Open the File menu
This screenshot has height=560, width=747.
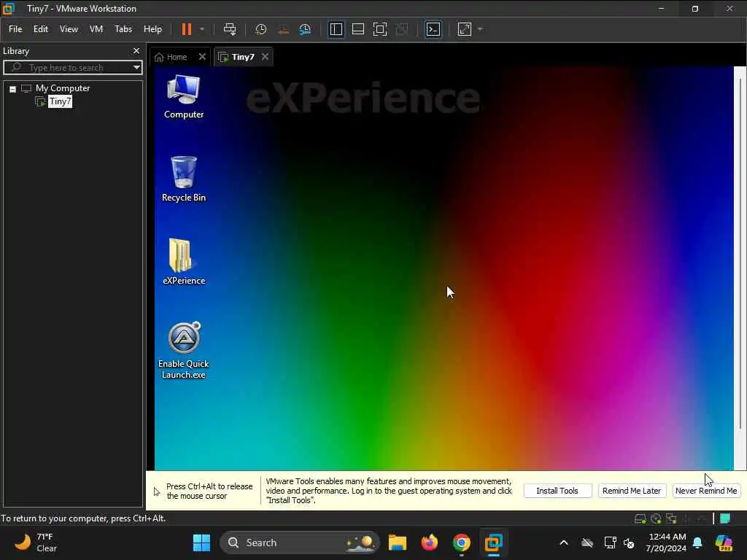coord(15,29)
